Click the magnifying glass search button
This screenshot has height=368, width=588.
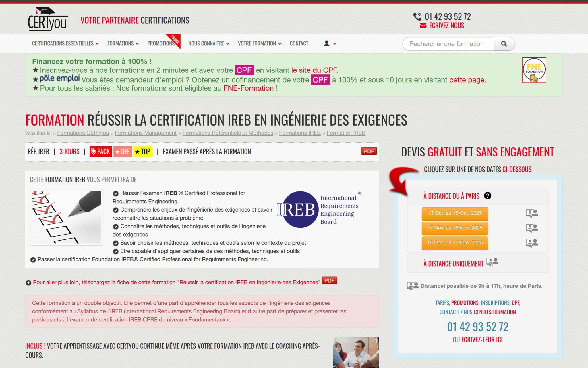click(504, 44)
